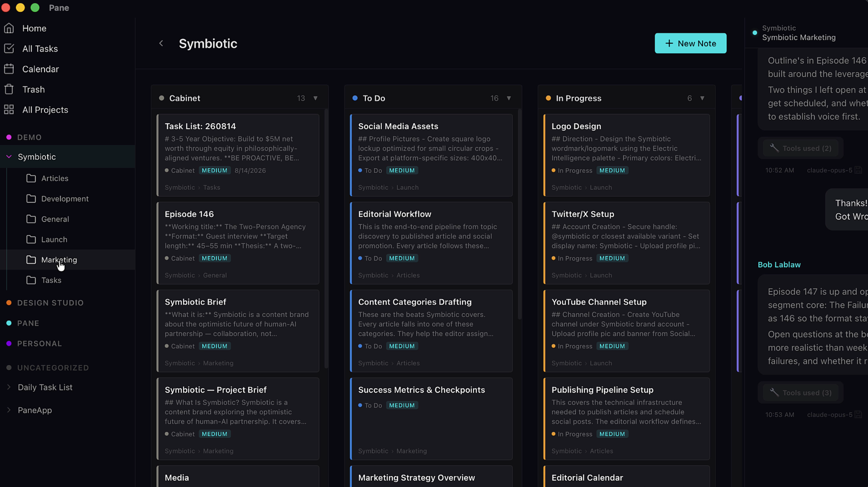
Task: Click the wrench icon in Tools used (2)
Action: click(774, 148)
